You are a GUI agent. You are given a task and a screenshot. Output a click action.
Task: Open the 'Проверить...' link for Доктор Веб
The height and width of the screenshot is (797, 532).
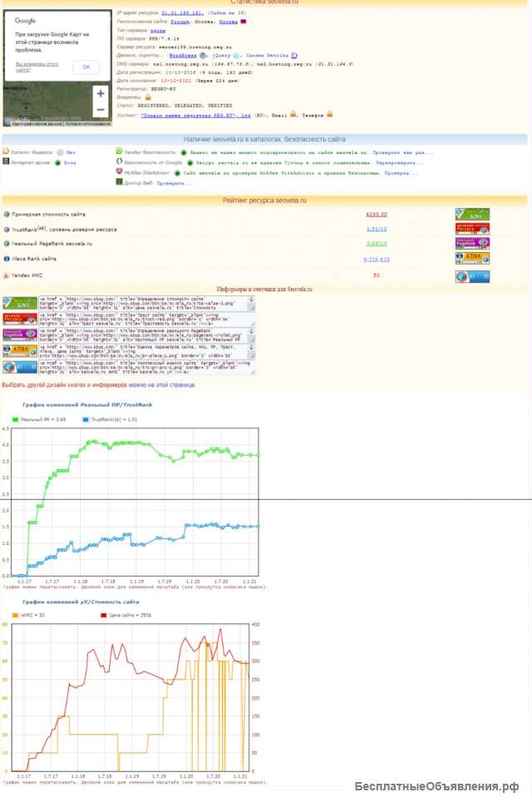point(175,182)
